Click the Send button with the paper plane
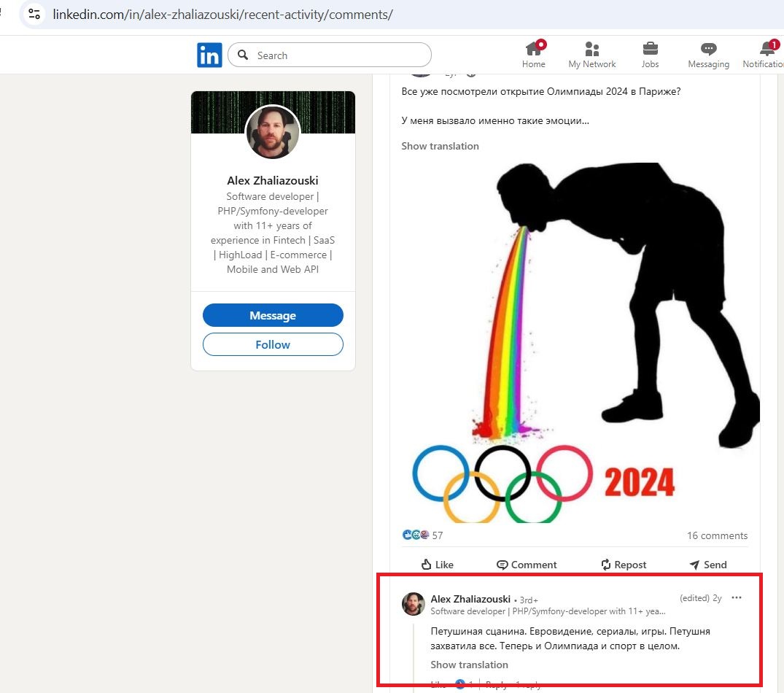Viewport: 784px width, 693px height. [708, 565]
